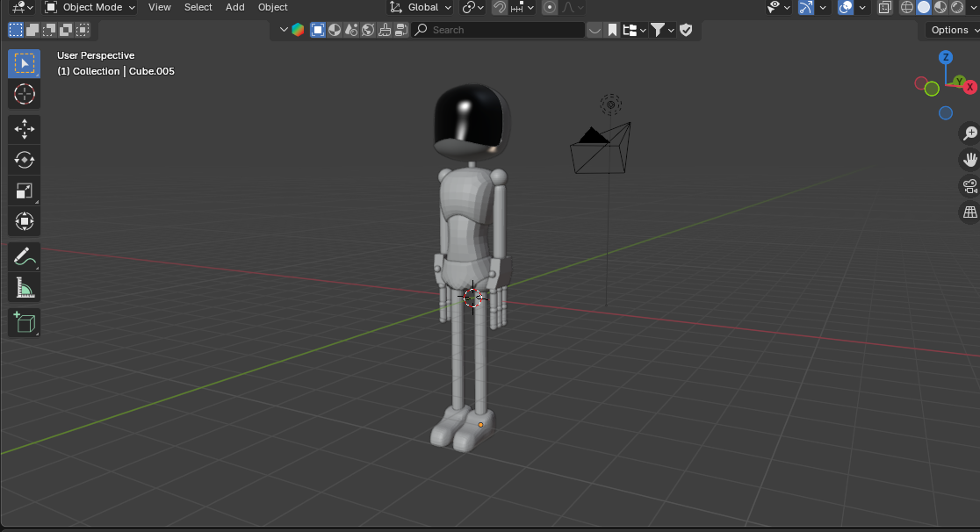Click the Add Cube tool
980x532 pixels.
(24, 322)
